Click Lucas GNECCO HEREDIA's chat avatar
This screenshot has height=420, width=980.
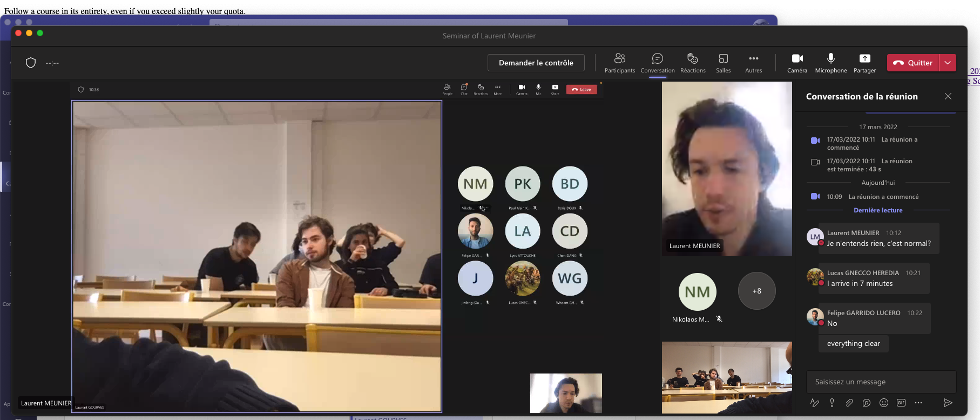[815, 277]
